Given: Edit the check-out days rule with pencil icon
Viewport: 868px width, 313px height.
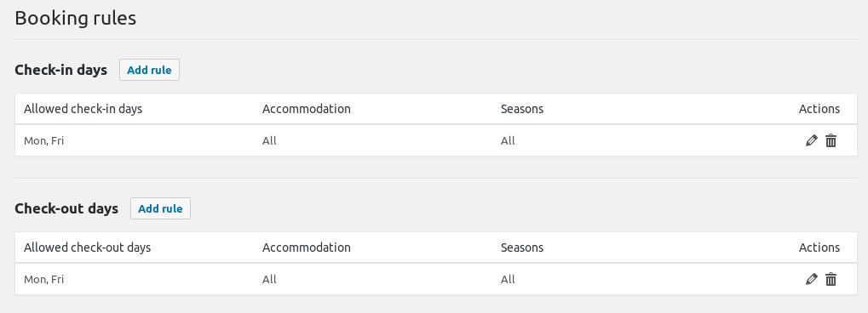Looking at the screenshot, I should [x=811, y=279].
